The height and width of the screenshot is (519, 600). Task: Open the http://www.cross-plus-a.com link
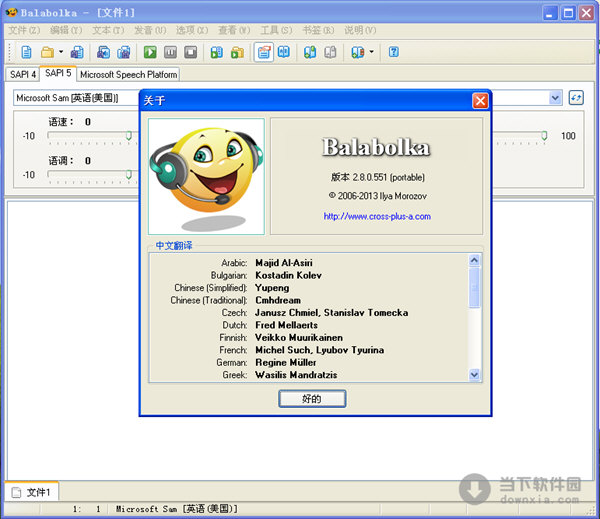pos(377,217)
